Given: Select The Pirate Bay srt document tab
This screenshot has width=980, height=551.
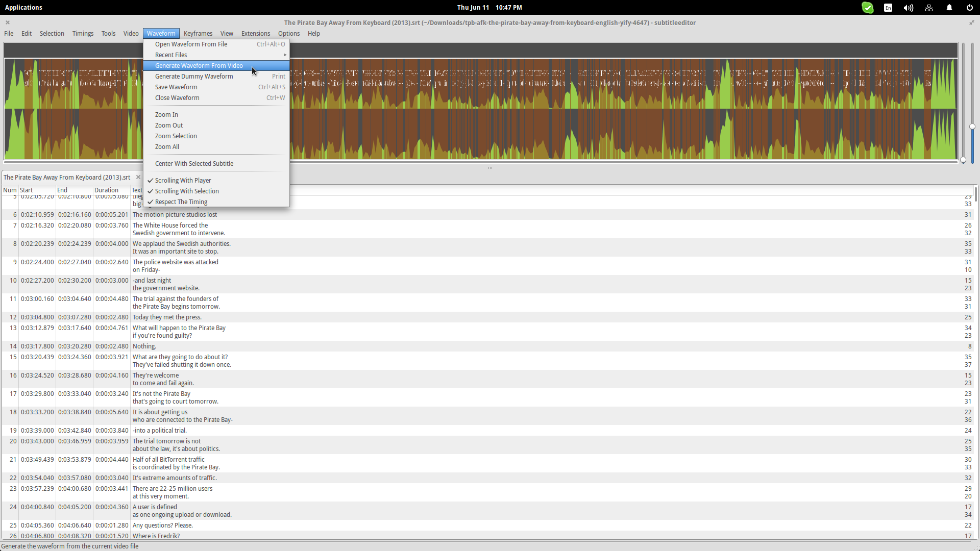Looking at the screenshot, I should 67,177.
